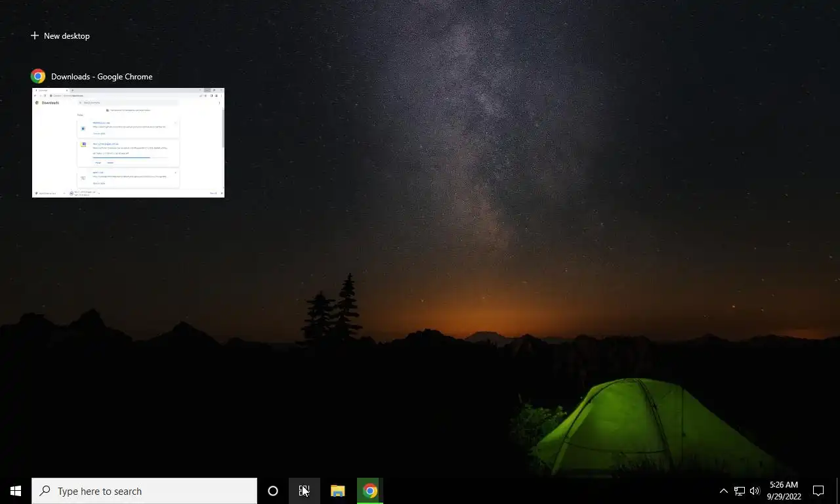Open the Action Center notifications icon
Screen dimensions: 840x504
[818, 491]
